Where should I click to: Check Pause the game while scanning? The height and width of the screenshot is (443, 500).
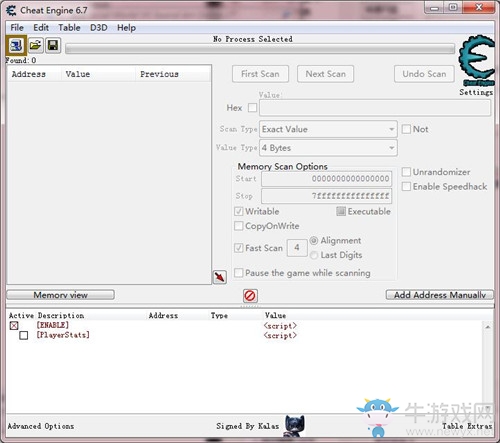pos(238,273)
